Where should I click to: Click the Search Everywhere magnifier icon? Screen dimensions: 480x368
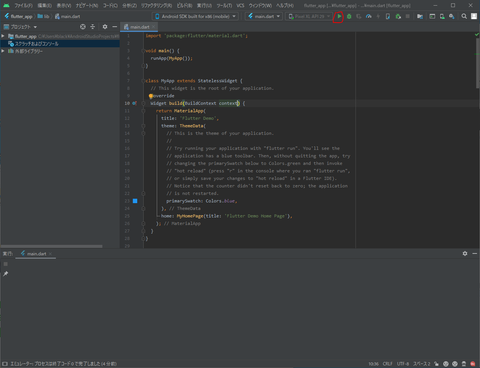(464, 16)
